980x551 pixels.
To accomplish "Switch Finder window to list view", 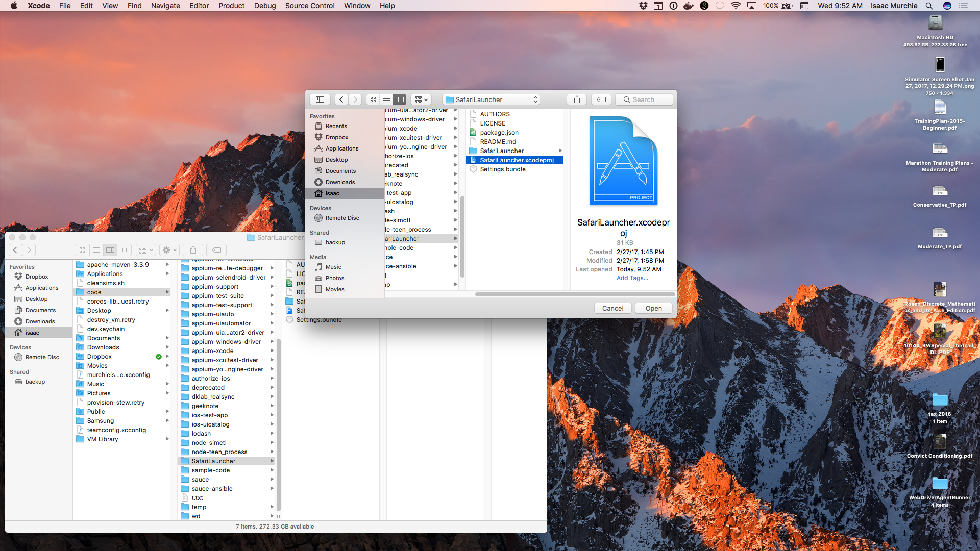I will tap(96, 250).
